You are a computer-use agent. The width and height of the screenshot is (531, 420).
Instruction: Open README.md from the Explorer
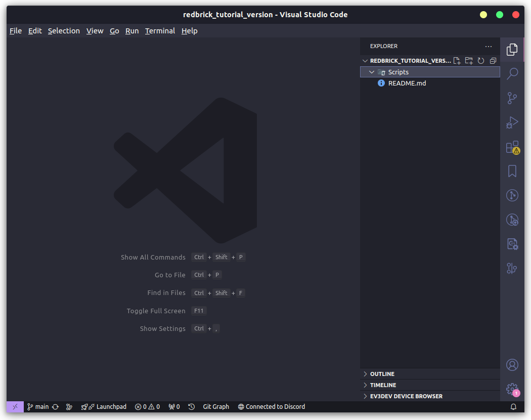coord(430,83)
